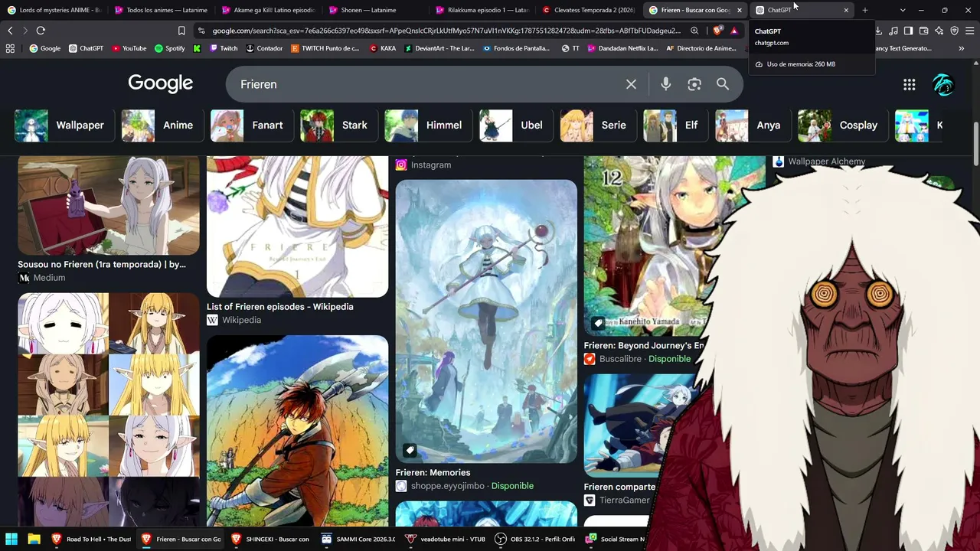Open the Frieren: Memories image result

tap(486, 321)
